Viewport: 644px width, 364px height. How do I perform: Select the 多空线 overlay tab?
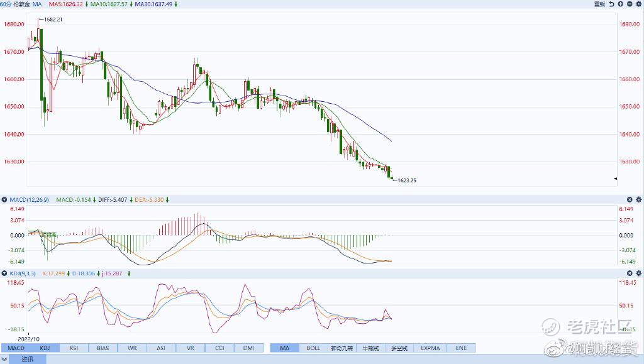(x=399, y=348)
